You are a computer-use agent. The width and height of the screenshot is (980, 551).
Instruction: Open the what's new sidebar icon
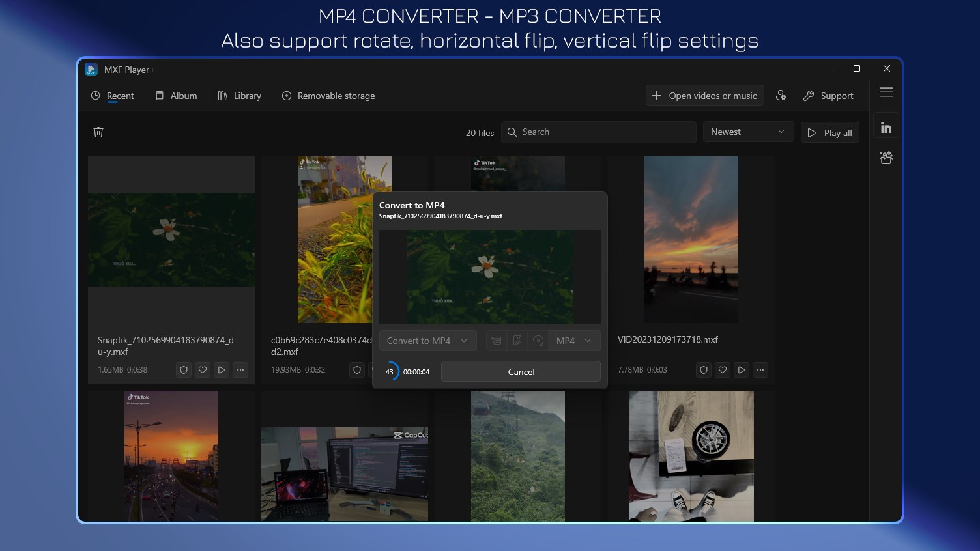[886, 157]
